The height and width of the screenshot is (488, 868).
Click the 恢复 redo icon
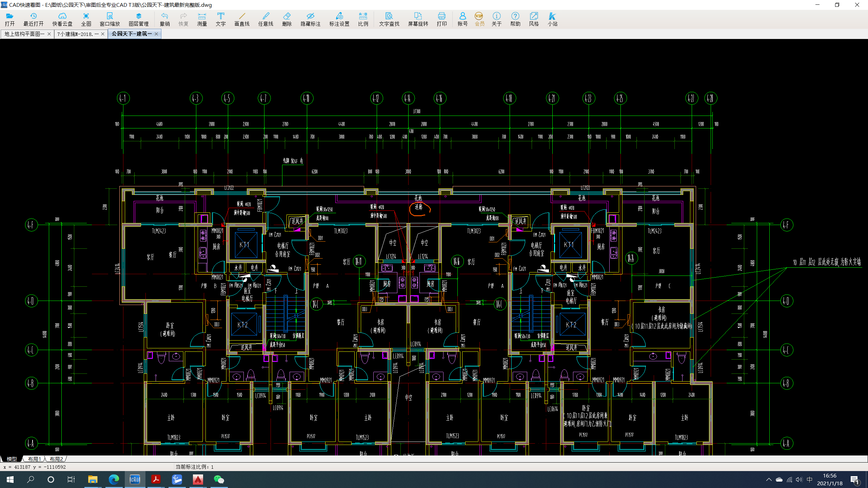(x=183, y=19)
